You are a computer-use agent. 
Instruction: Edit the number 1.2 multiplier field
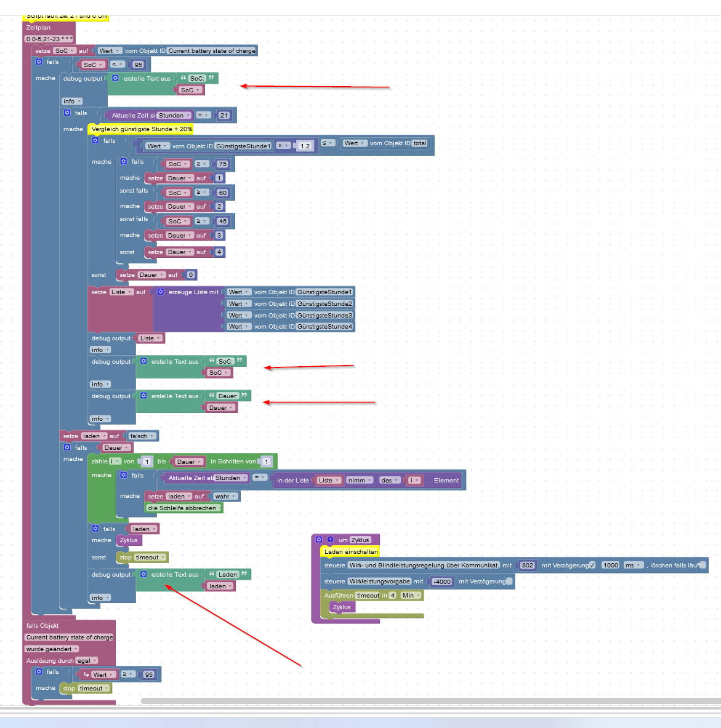(x=305, y=146)
